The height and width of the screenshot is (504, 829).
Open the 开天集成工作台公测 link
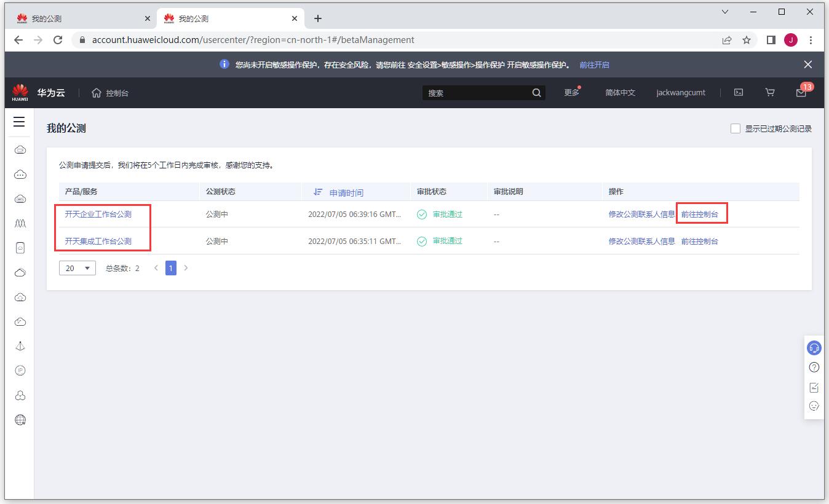(98, 241)
